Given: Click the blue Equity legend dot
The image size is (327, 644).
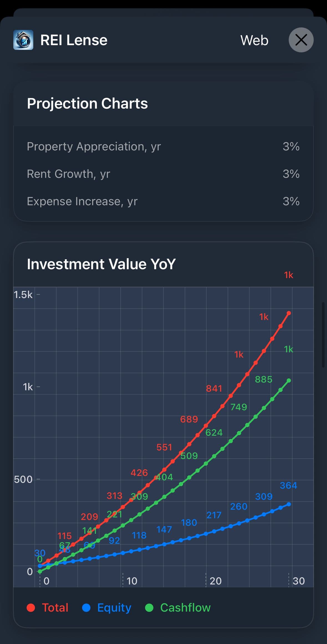Looking at the screenshot, I should pyautogui.click(x=86, y=608).
